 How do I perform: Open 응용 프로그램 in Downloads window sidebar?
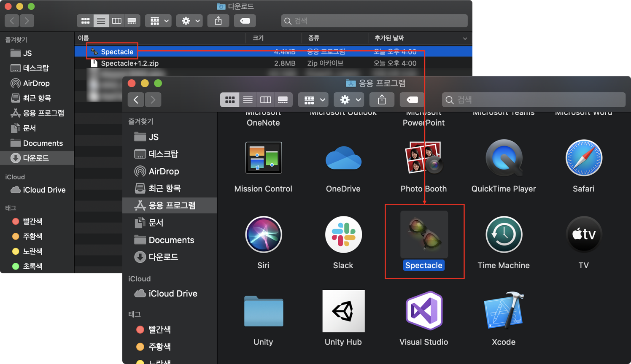point(37,113)
